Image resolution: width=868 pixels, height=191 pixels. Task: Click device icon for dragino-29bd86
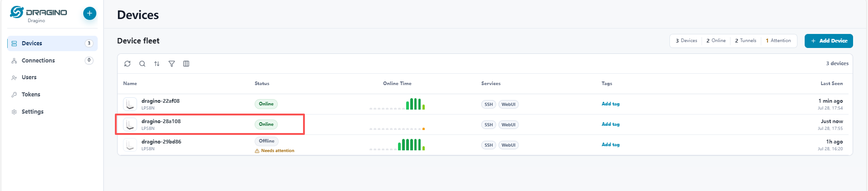130,145
